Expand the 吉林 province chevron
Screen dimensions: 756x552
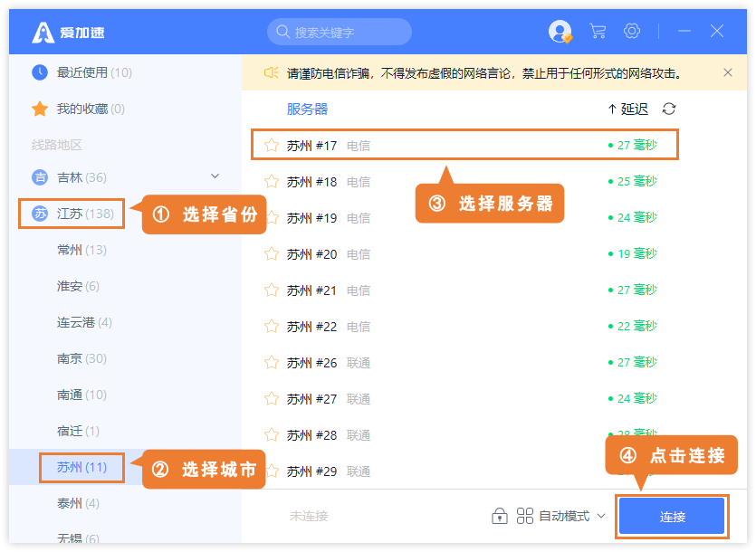[x=215, y=176]
